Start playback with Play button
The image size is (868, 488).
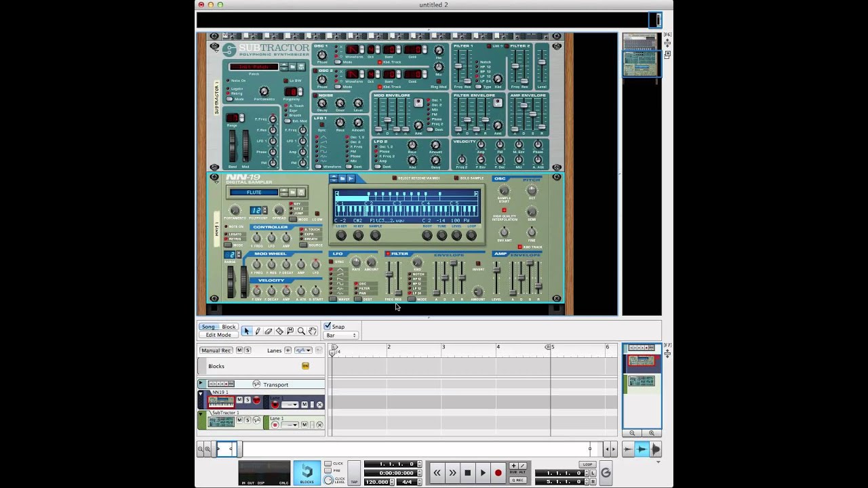pos(483,472)
